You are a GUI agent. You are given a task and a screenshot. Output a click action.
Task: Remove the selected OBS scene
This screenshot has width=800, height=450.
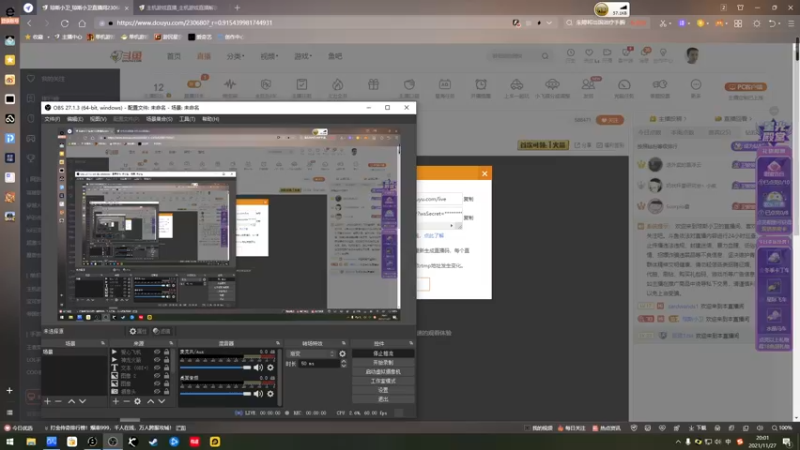(x=58, y=402)
